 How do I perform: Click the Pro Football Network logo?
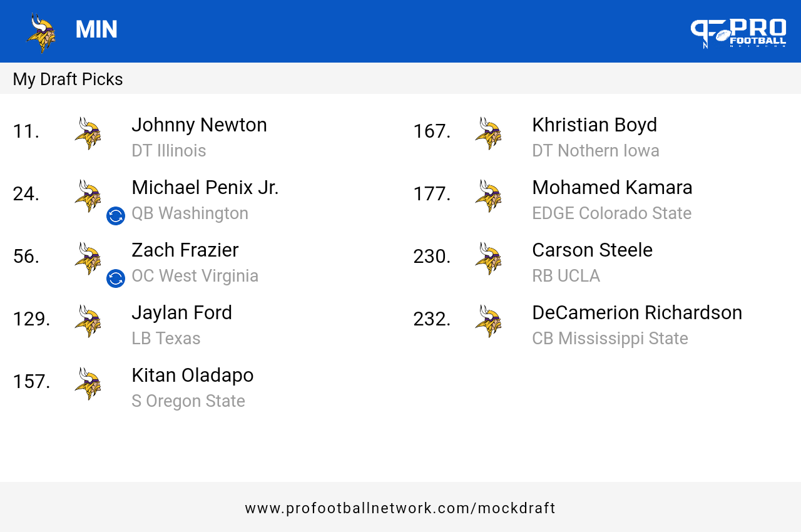point(738,33)
